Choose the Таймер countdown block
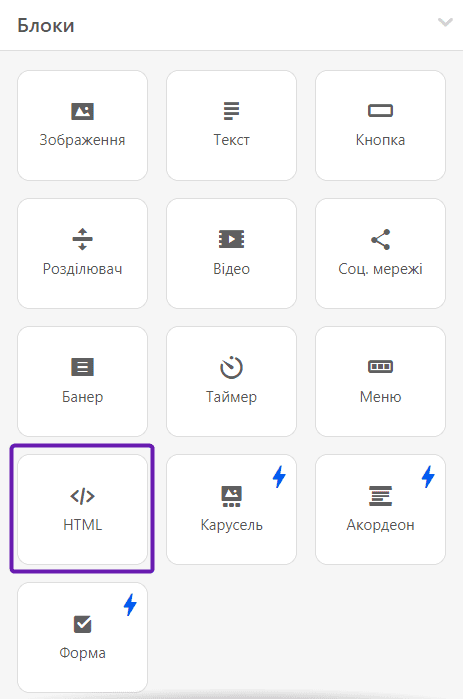Viewport: 463px width, 699px height. click(231, 382)
